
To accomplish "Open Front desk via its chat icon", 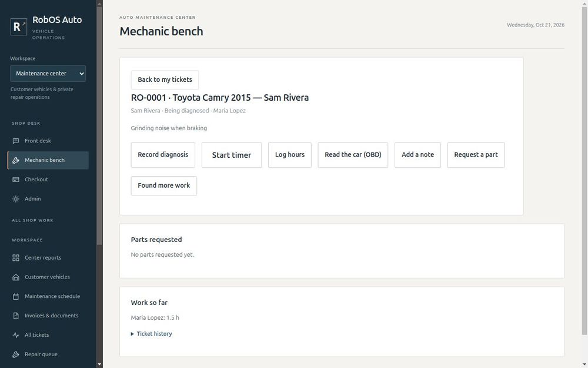I will tap(16, 141).
